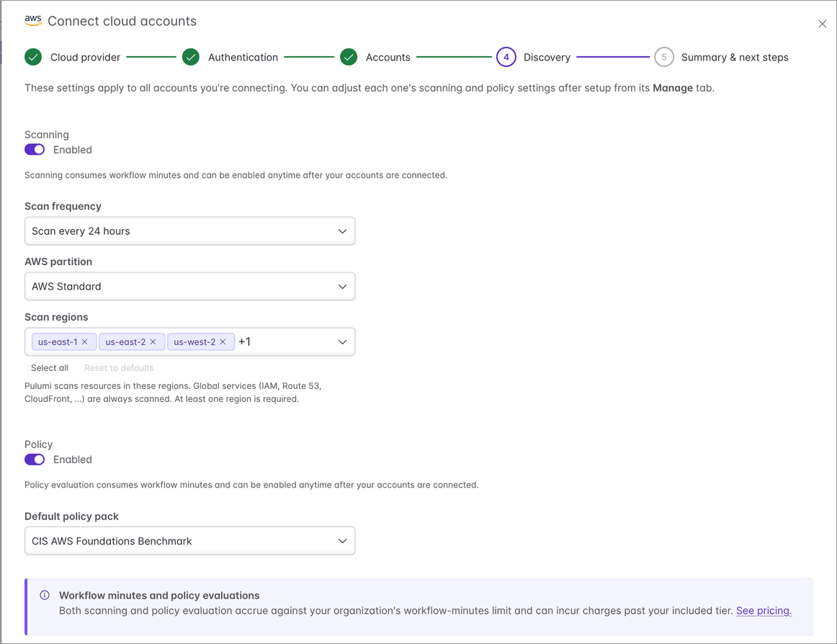The image size is (837, 644).
Task: Remove the us-east-1 region tag
Action: pos(84,341)
